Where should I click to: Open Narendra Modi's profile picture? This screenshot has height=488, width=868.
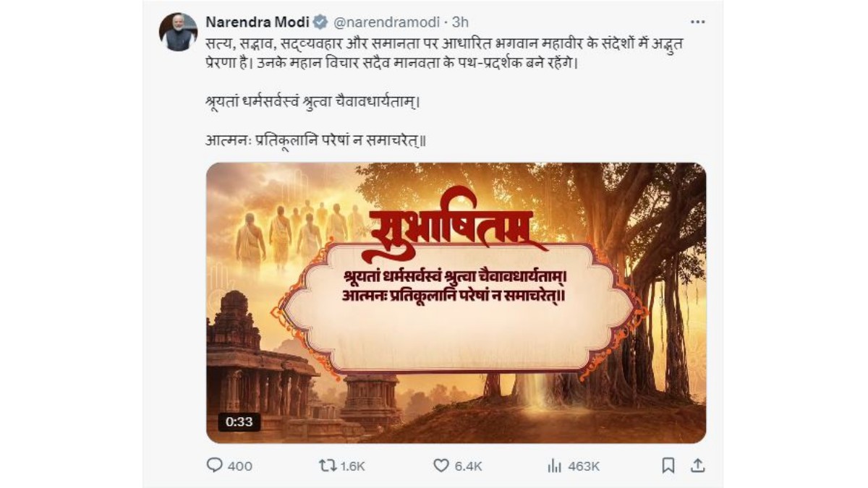click(178, 32)
